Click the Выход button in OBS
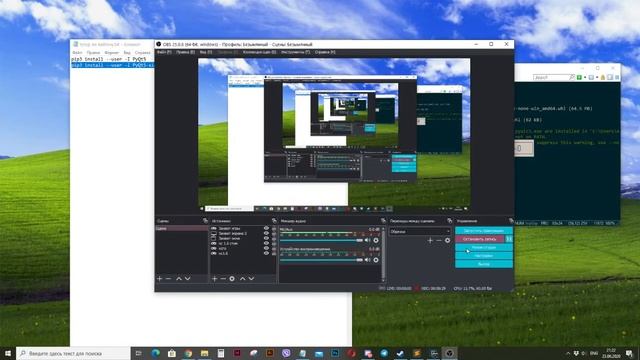 point(484,264)
